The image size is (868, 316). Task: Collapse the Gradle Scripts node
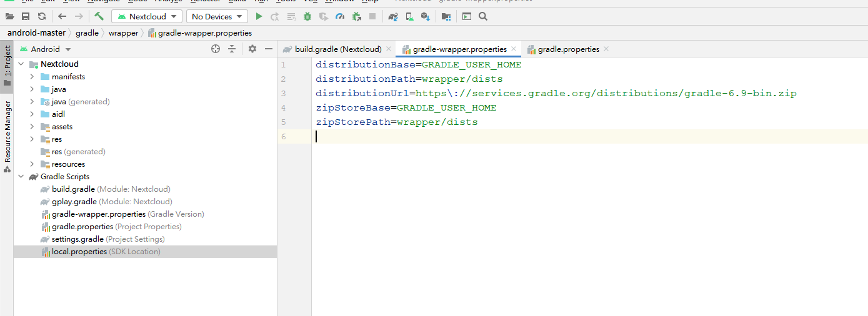tap(21, 177)
